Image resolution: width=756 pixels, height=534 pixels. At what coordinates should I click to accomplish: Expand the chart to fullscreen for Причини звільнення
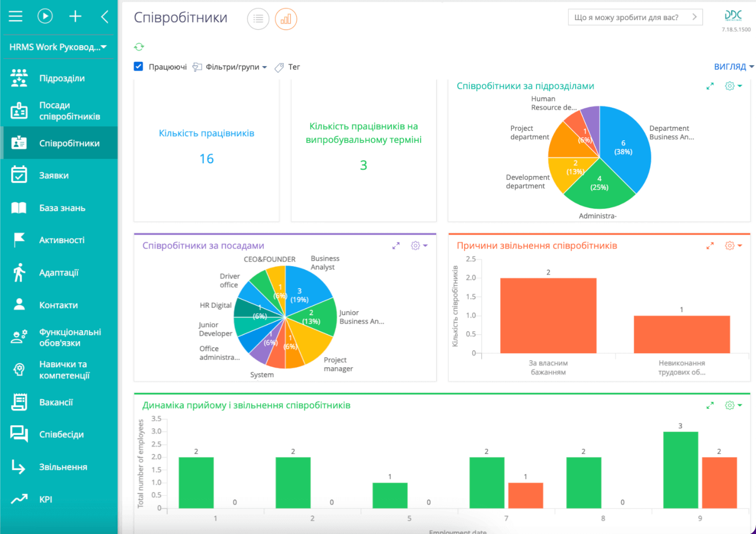coord(710,245)
